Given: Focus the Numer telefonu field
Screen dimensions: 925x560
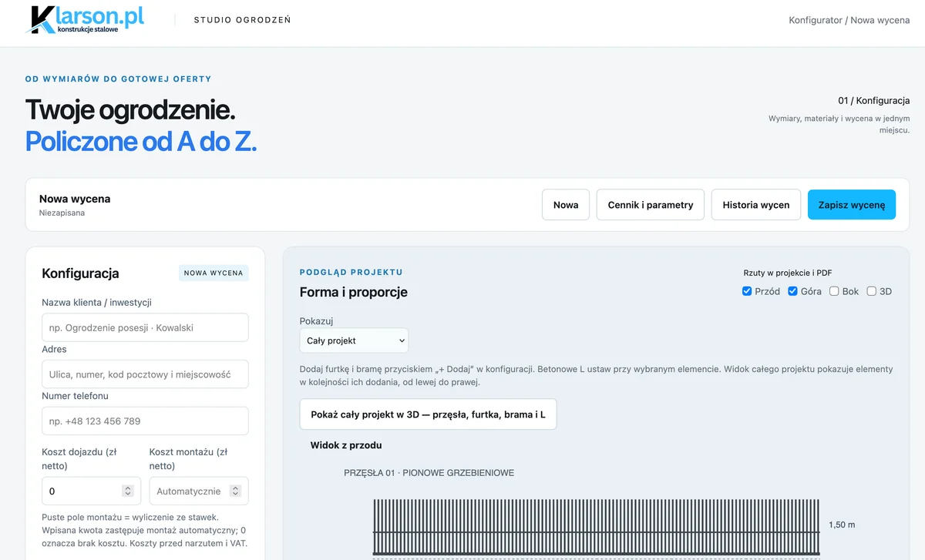Looking at the screenshot, I should click(145, 421).
